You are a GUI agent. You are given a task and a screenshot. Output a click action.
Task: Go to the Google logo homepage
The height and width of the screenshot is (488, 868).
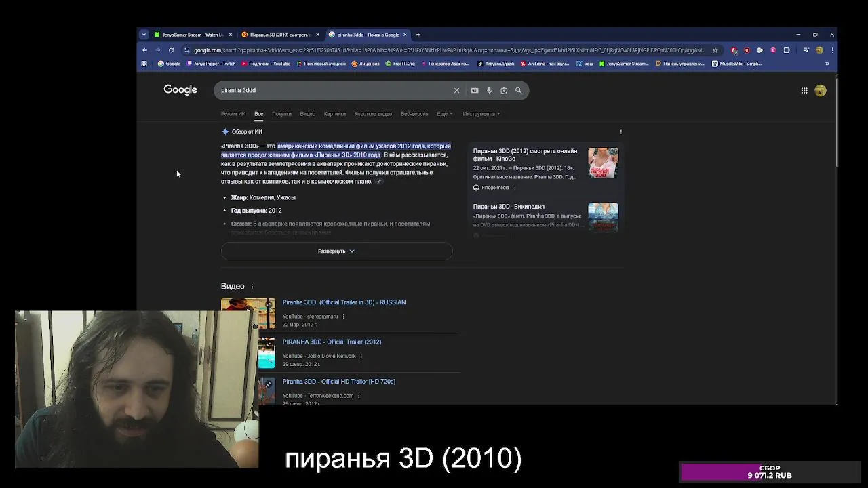click(180, 90)
